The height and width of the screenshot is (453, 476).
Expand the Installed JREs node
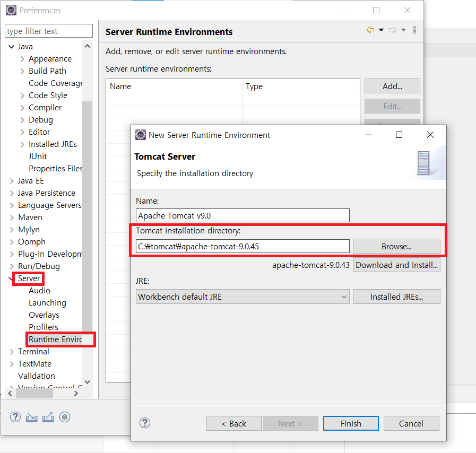click(x=22, y=144)
